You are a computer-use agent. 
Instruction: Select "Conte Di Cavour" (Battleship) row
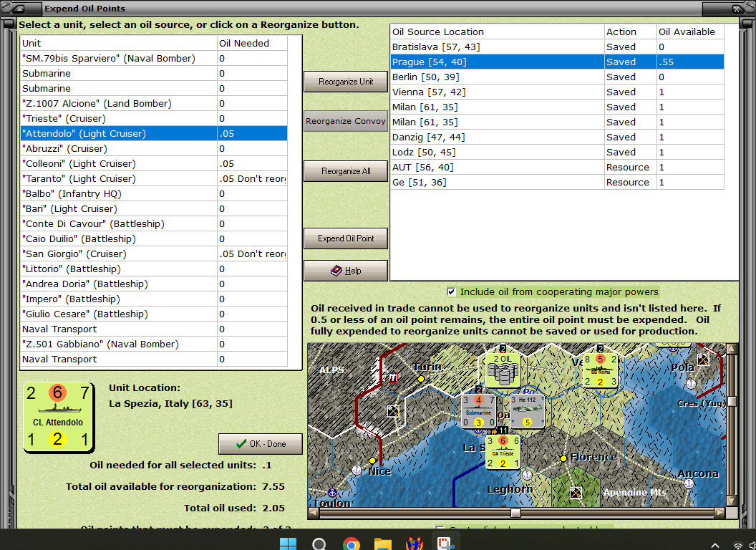tap(154, 223)
